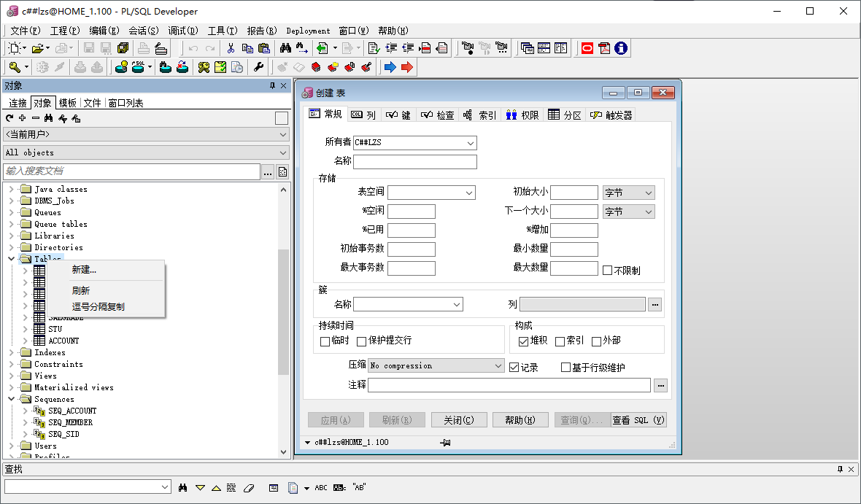Screen dimensions: 861x504
Task: Click the Log on key icon
Action: coord(15,67)
